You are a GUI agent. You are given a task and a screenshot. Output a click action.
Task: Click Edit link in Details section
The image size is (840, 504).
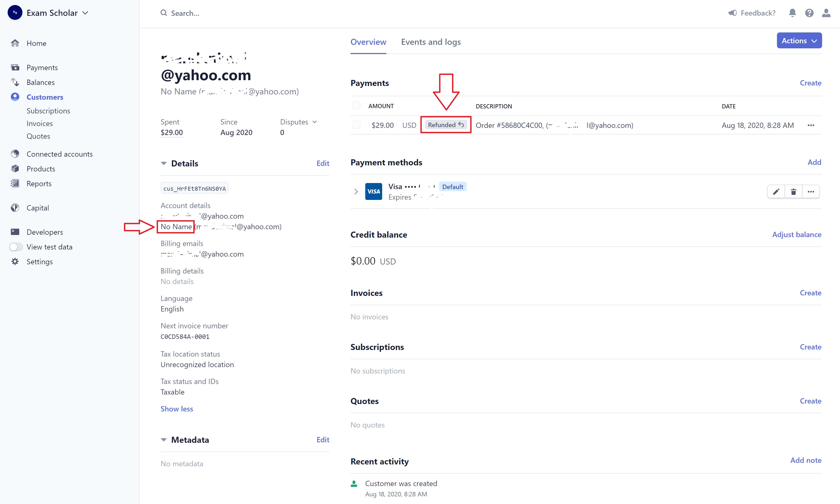pos(323,163)
